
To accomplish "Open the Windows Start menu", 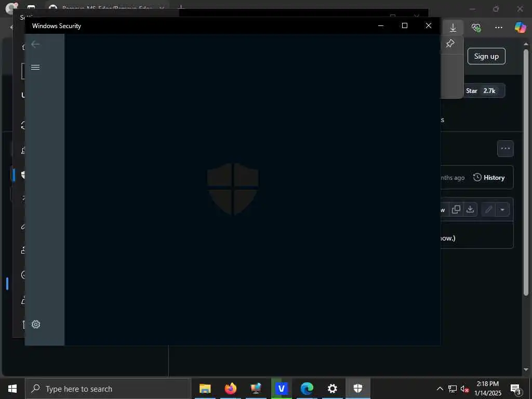I will (x=12, y=389).
